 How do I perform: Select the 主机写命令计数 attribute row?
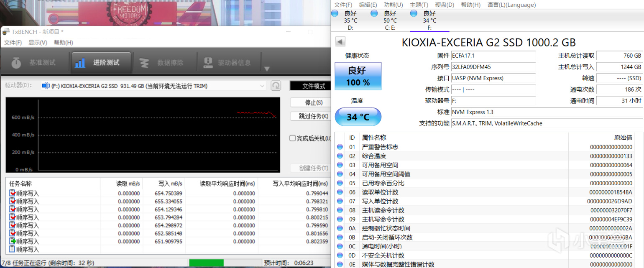coord(485,220)
